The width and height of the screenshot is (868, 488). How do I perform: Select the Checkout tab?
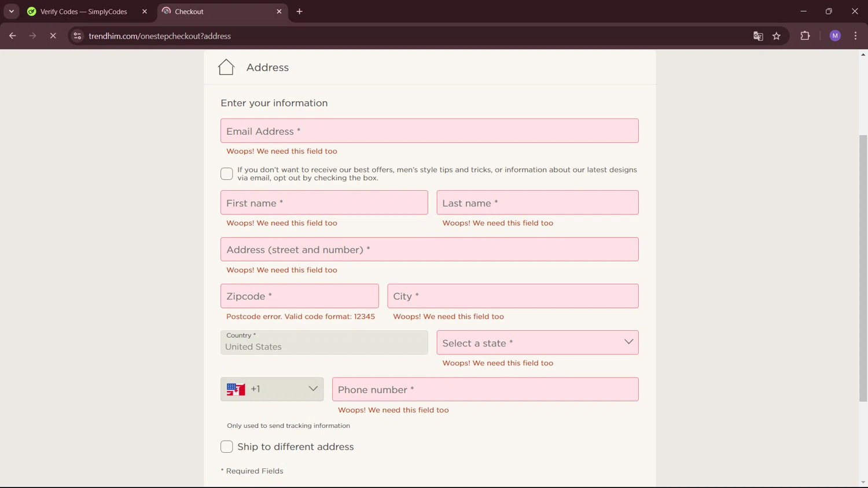point(222,12)
